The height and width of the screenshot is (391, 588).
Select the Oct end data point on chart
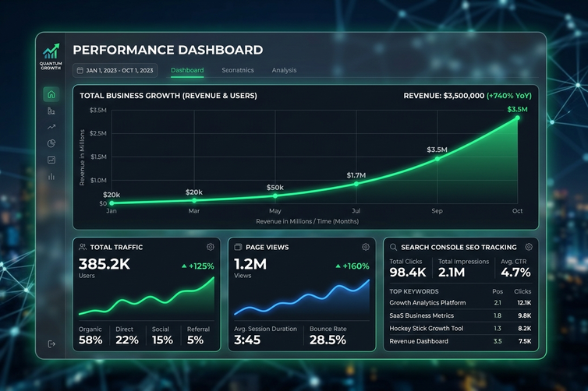[x=518, y=118]
